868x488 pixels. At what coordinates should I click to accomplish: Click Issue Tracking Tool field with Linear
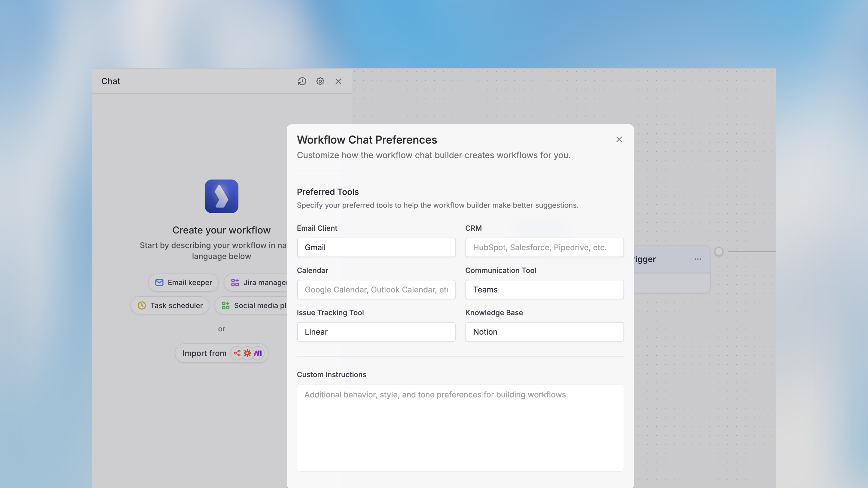[x=376, y=332]
